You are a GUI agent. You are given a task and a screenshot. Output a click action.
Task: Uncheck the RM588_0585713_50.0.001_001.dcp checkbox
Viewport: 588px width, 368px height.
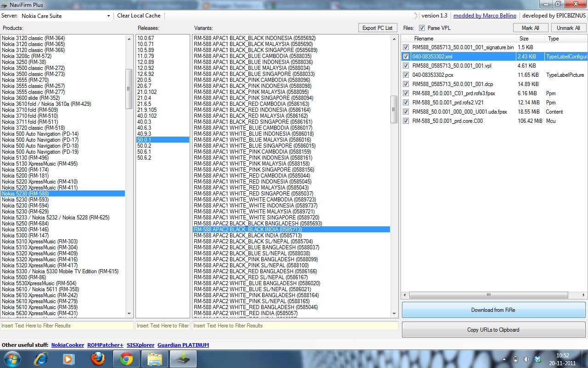pos(406,84)
